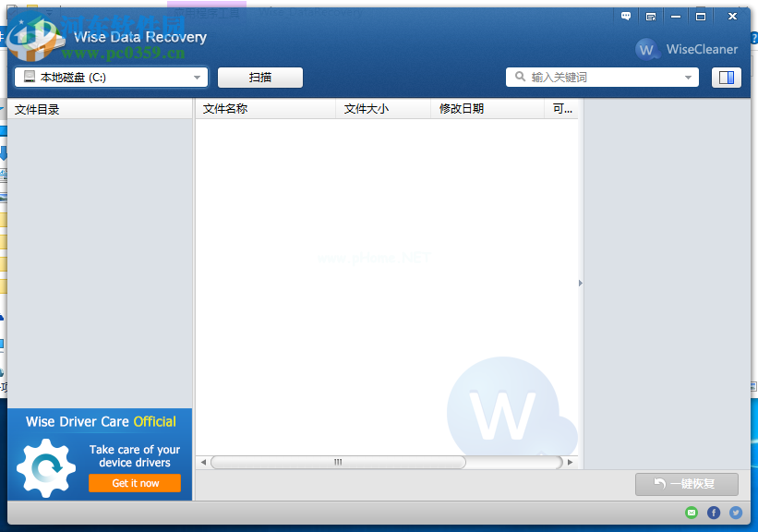758x532 pixels.
Task: Open the Twitter icon at bottom right
Action: (x=734, y=513)
